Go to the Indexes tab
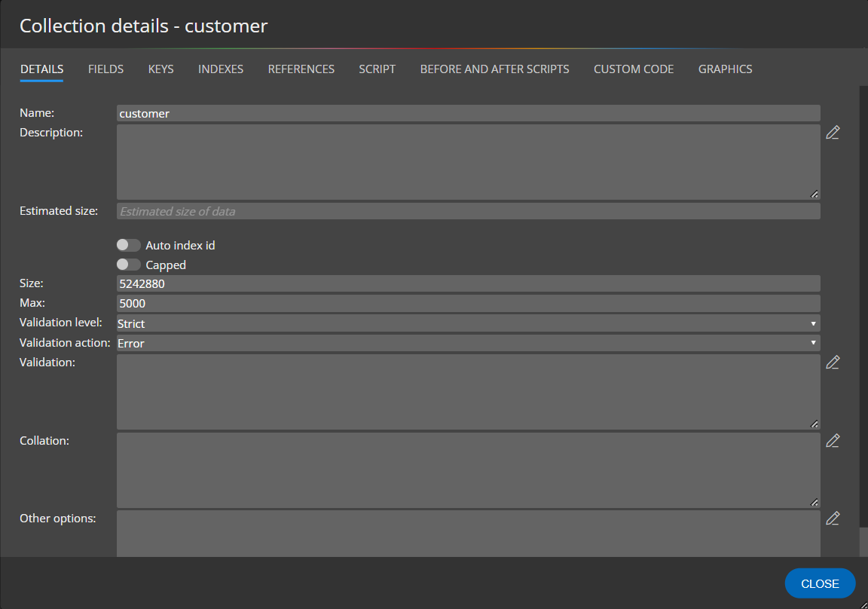This screenshot has height=609, width=868. 221,69
